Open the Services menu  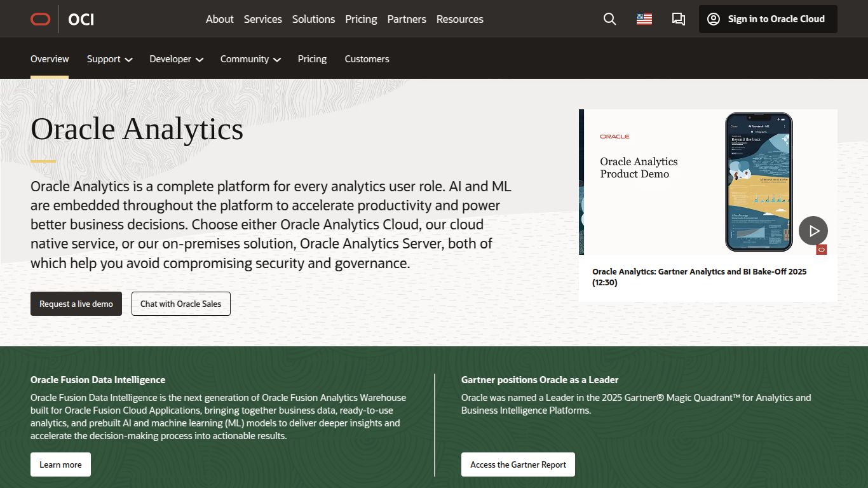coord(262,19)
